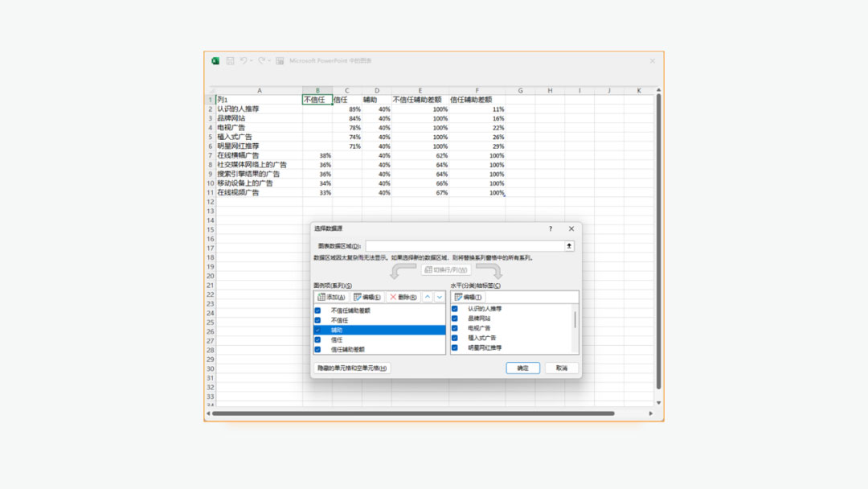The height and width of the screenshot is (489, 868).
Task: Open the Undo history dropdown arrow
Action: [x=251, y=61]
